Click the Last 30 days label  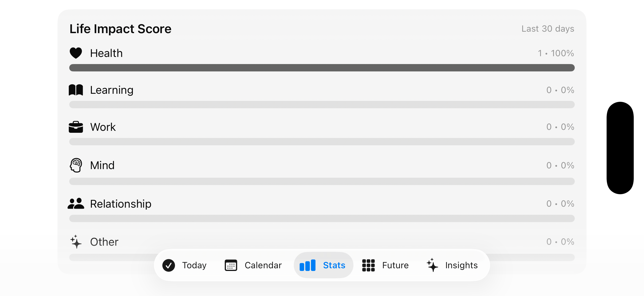coord(547,29)
